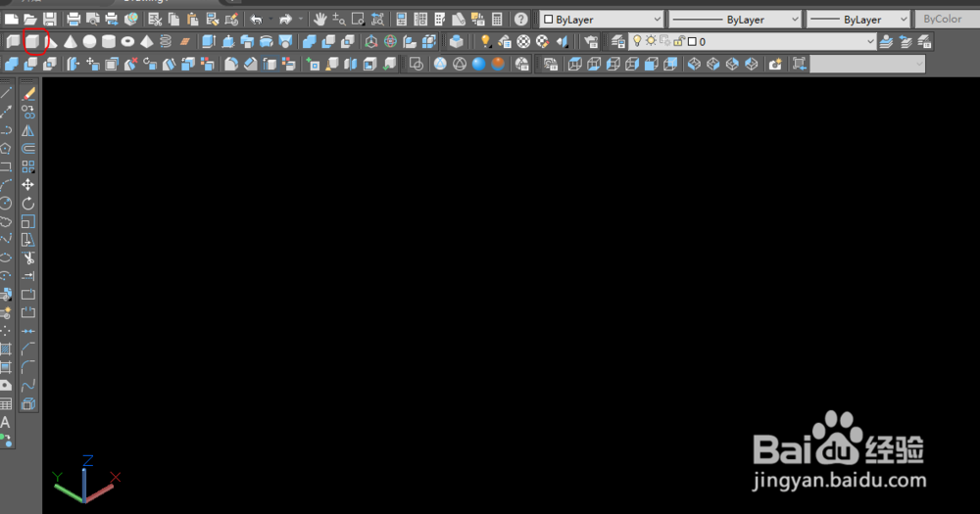This screenshot has height=514, width=980.
Task: Open the empty viewport scale dropdown
Action: 867,65
